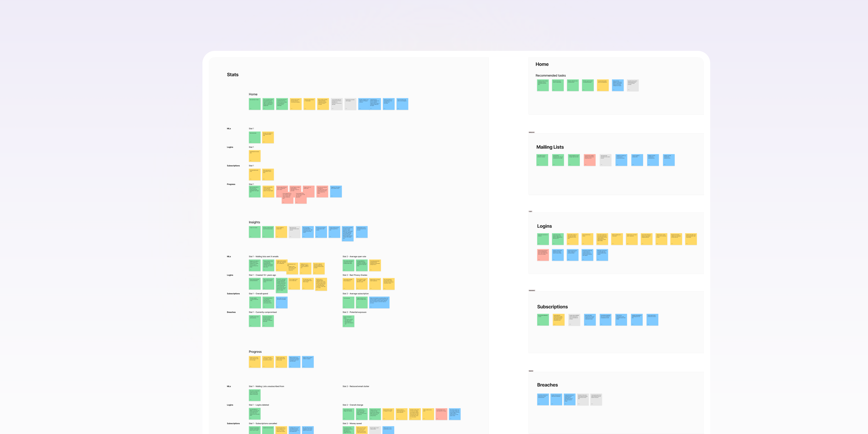The width and height of the screenshot is (868, 434).
Task: Select yellow sticky 'Show money spent on subscriptions'
Action: [x=268, y=175]
